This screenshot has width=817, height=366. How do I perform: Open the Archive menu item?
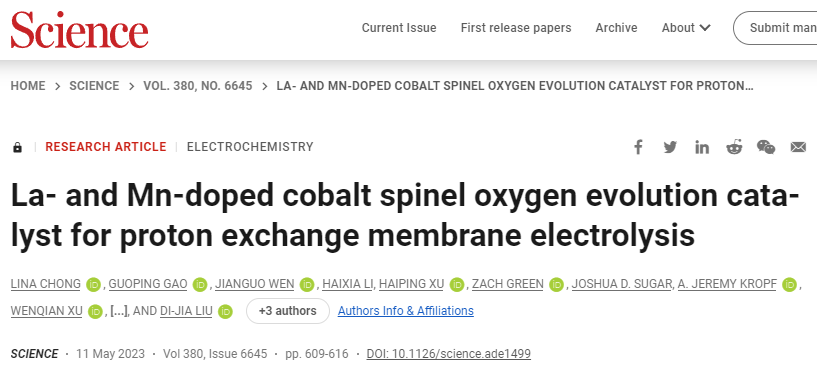coord(616,28)
